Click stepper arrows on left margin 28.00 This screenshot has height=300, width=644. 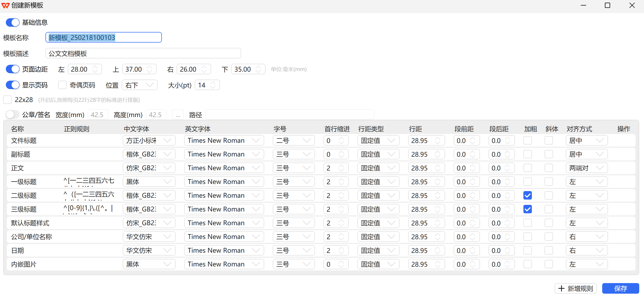[95, 69]
